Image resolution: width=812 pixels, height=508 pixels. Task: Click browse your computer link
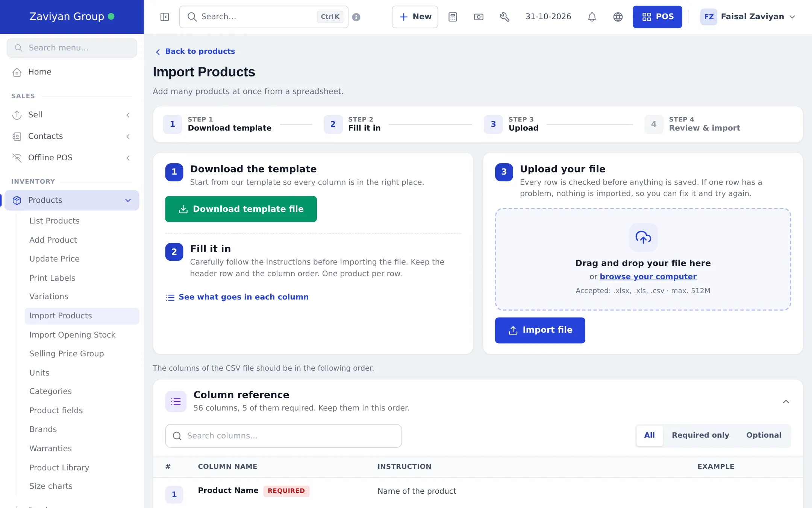pyautogui.click(x=648, y=277)
